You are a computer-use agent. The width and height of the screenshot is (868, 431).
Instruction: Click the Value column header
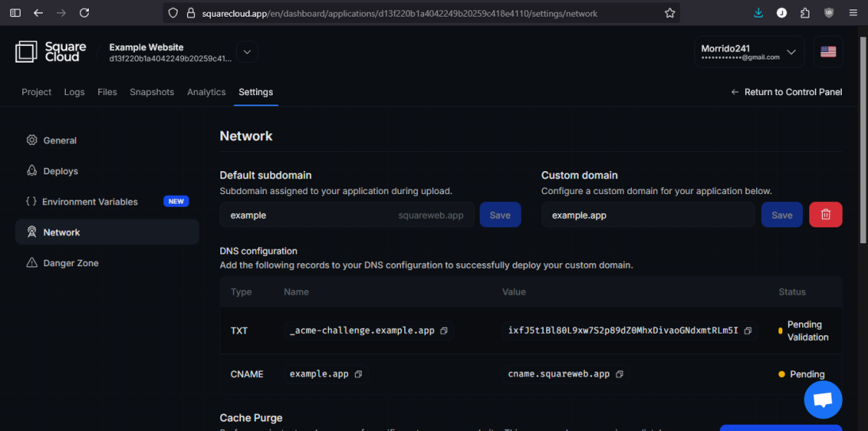514,292
